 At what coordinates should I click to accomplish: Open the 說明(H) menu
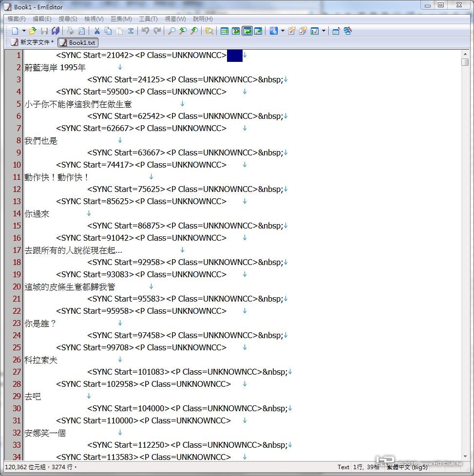pyautogui.click(x=203, y=19)
